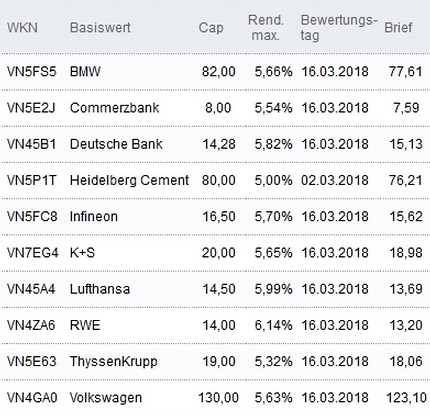Sort by the Brief column header
The height and width of the screenshot is (415, 430).
tap(398, 28)
